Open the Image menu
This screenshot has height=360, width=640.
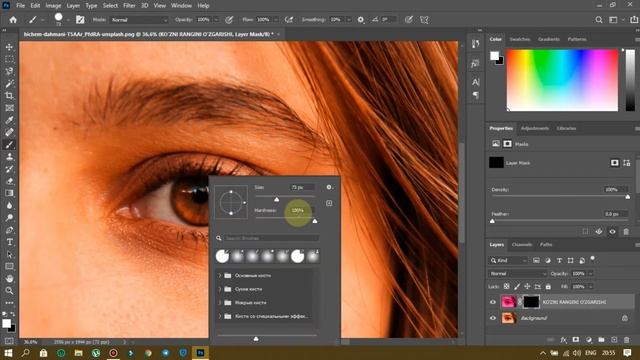[53, 6]
